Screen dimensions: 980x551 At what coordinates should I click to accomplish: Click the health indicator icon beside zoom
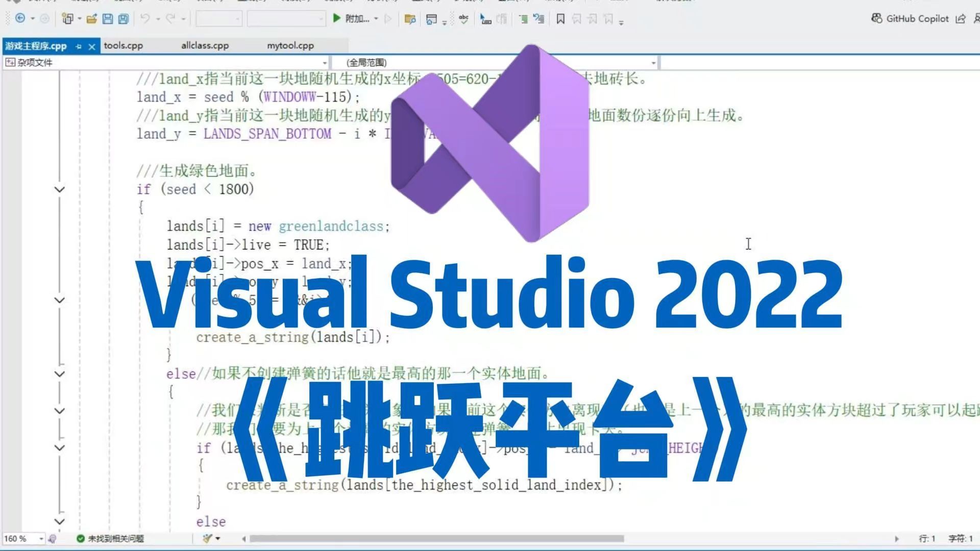(x=52, y=538)
